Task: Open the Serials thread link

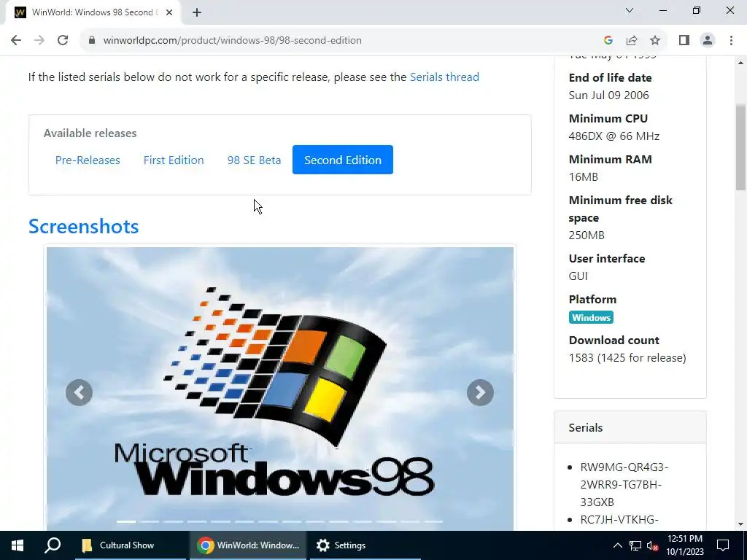Action: pyautogui.click(x=444, y=77)
